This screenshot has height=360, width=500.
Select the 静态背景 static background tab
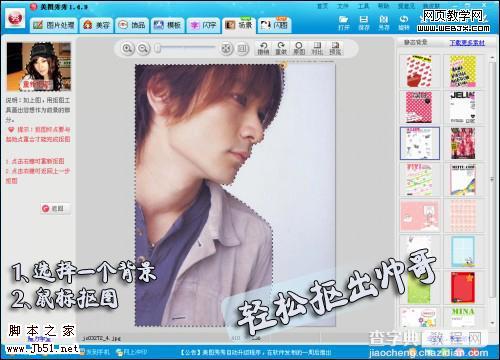click(416, 42)
